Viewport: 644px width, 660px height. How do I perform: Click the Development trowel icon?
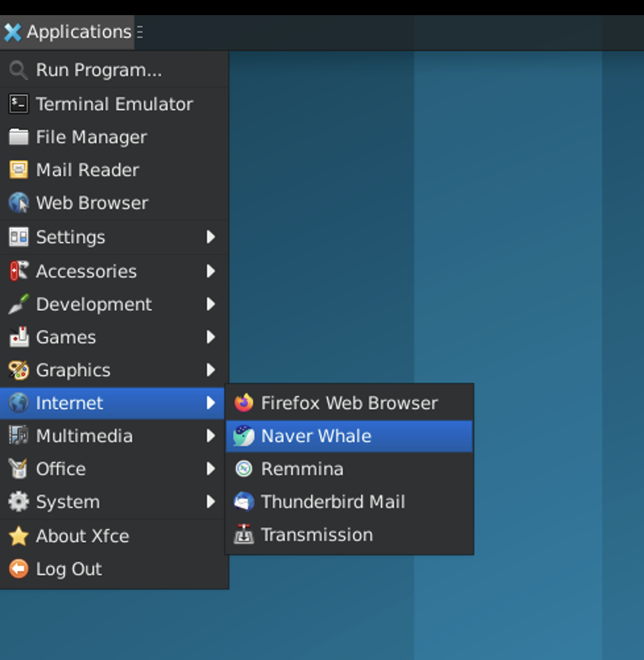[x=18, y=304]
